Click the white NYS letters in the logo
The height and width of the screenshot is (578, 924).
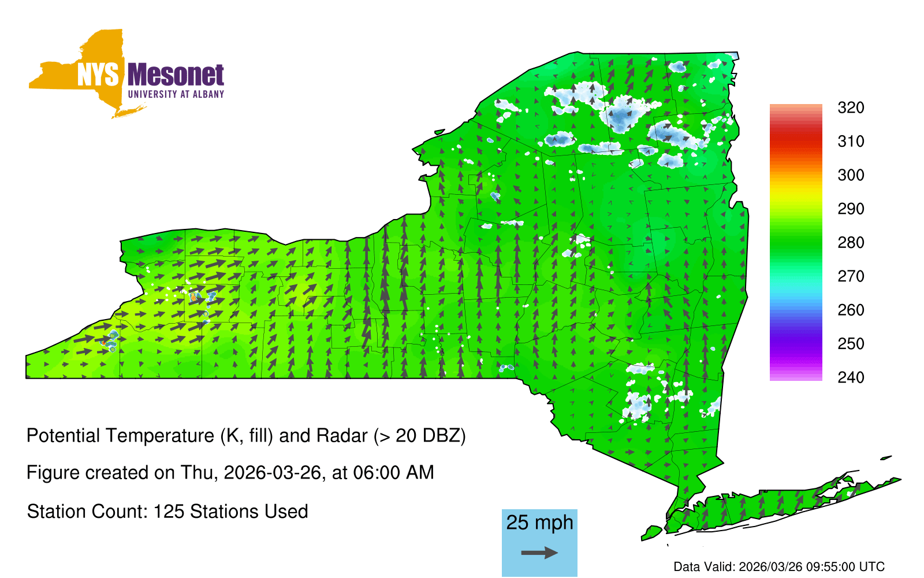pos(98,75)
